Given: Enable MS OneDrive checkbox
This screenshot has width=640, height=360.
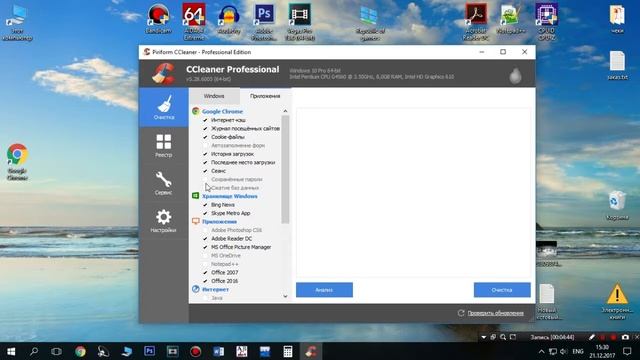Looking at the screenshot, I should tap(205, 256).
